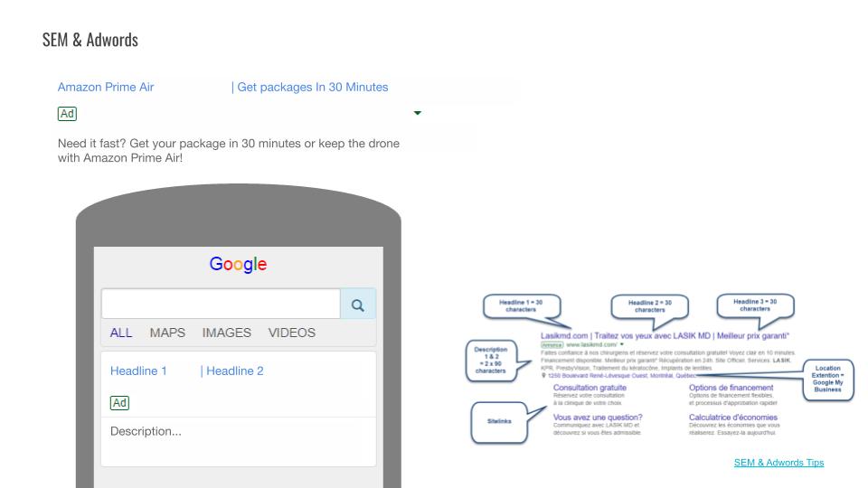868x488 pixels.
Task: Switch to the MAPS tab
Action: (x=167, y=333)
